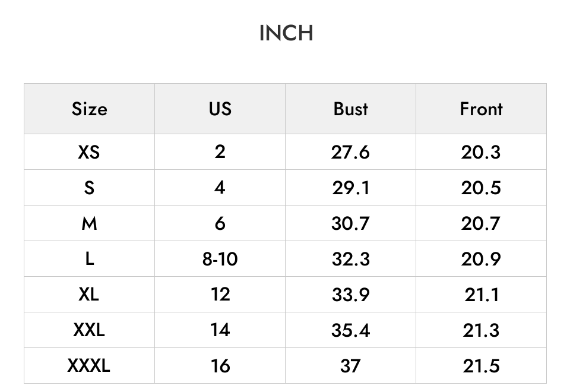Screen dimensions: 570x392
Task: Select the Size column header
Action: click(90, 109)
